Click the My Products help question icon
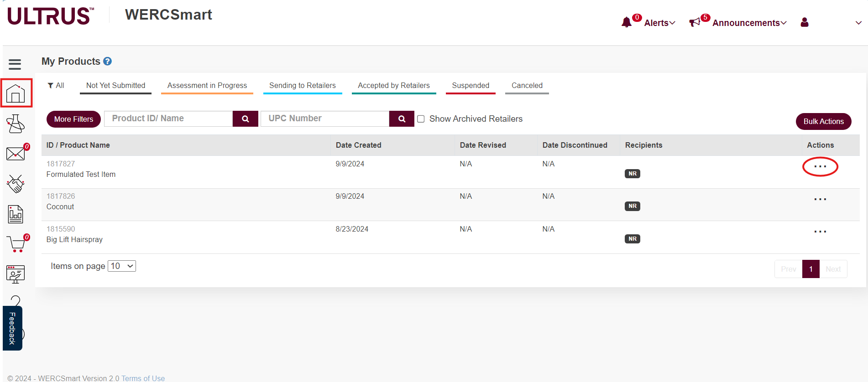868x382 pixels. coord(108,61)
